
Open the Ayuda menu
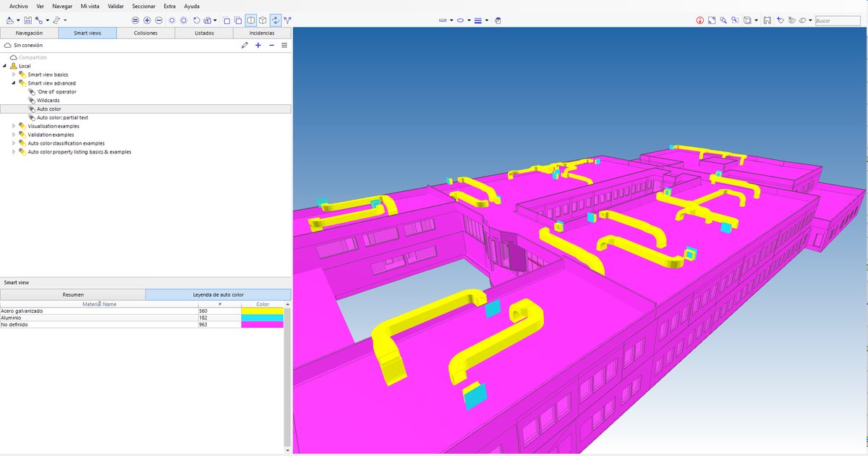click(192, 6)
